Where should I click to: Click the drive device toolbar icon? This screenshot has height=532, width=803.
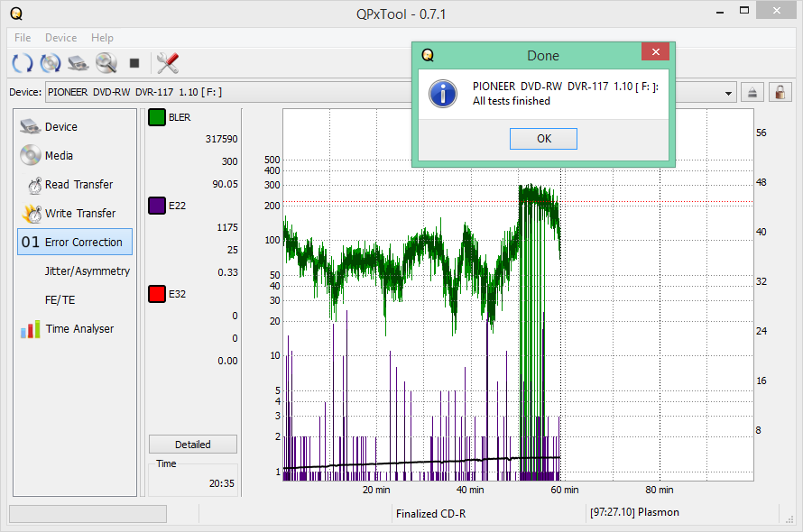click(x=78, y=63)
